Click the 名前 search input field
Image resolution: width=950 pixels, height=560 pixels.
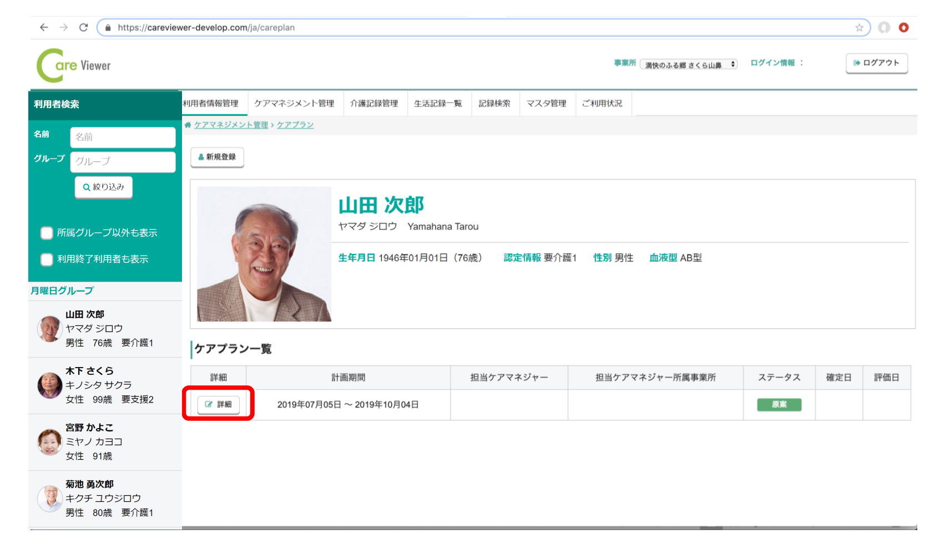(x=123, y=138)
